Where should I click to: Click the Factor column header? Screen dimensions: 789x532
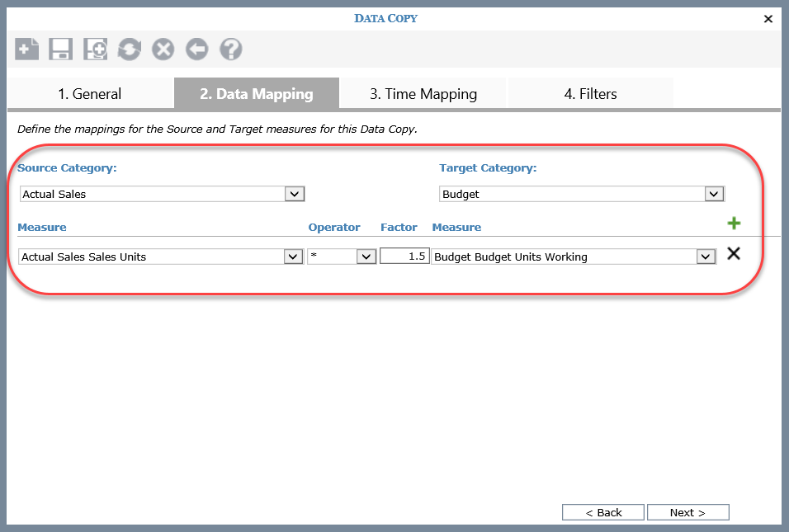(399, 228)
